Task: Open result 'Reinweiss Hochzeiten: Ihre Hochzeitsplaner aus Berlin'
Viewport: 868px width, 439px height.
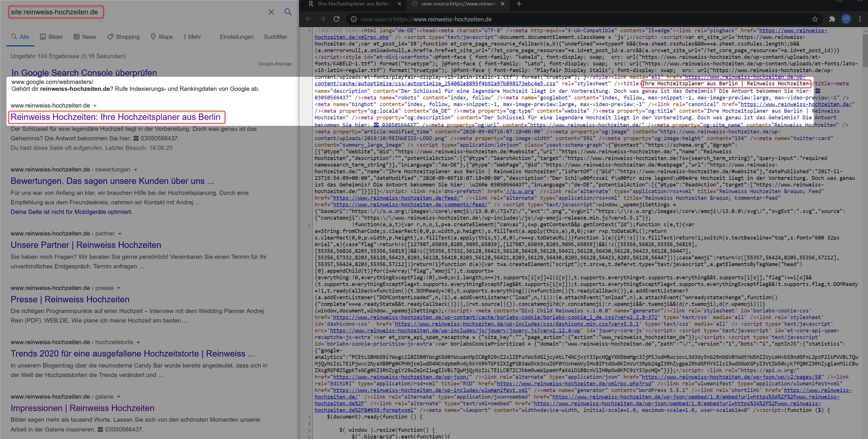Action: 115,117
